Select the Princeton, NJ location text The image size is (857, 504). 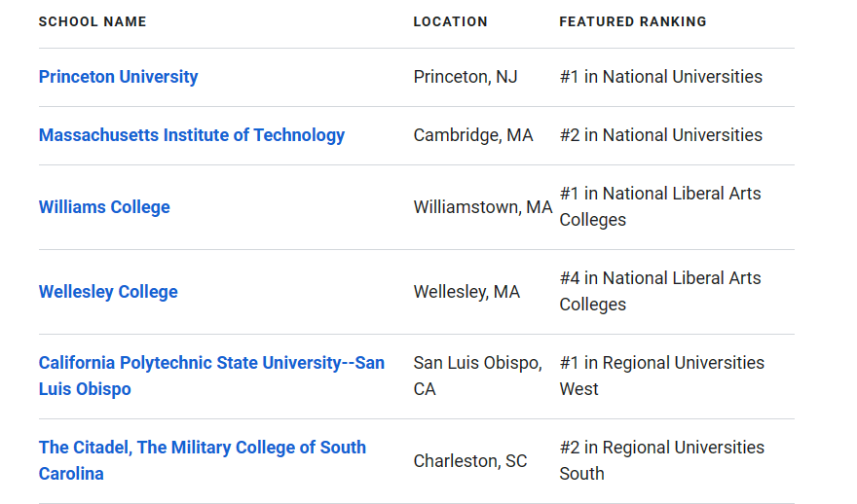[x=466, y=77]
